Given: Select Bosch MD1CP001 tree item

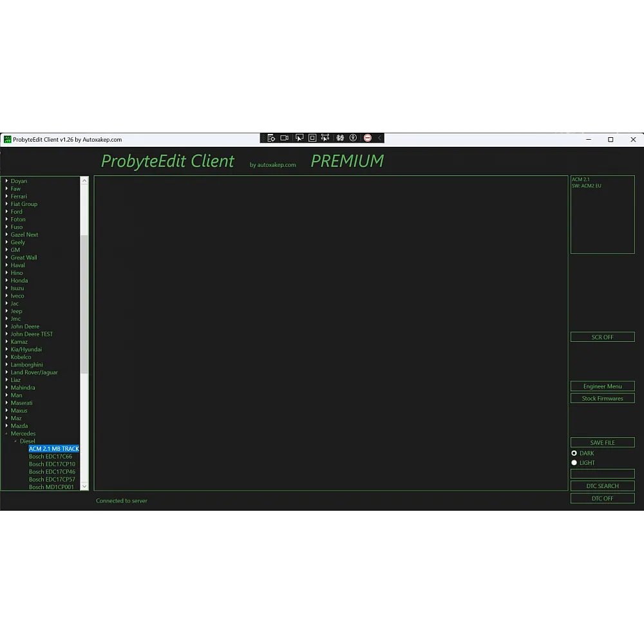Looking at the screenshot, I should coord(52,487).
